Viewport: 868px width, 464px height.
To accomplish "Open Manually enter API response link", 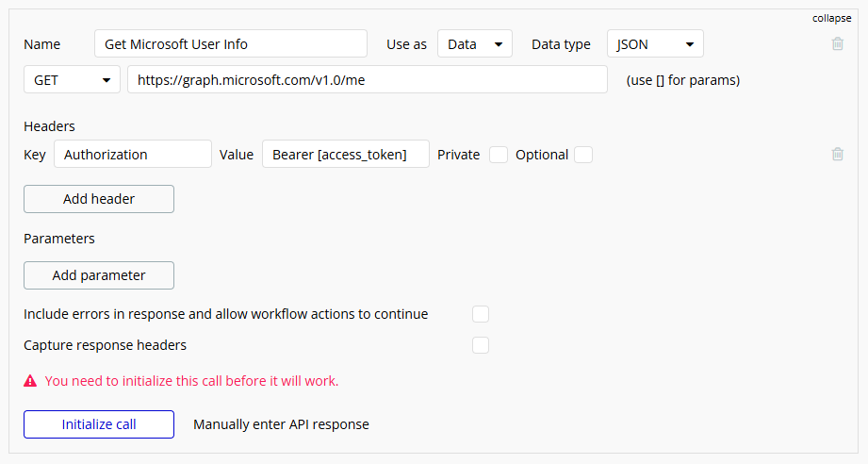I will 281,424.
